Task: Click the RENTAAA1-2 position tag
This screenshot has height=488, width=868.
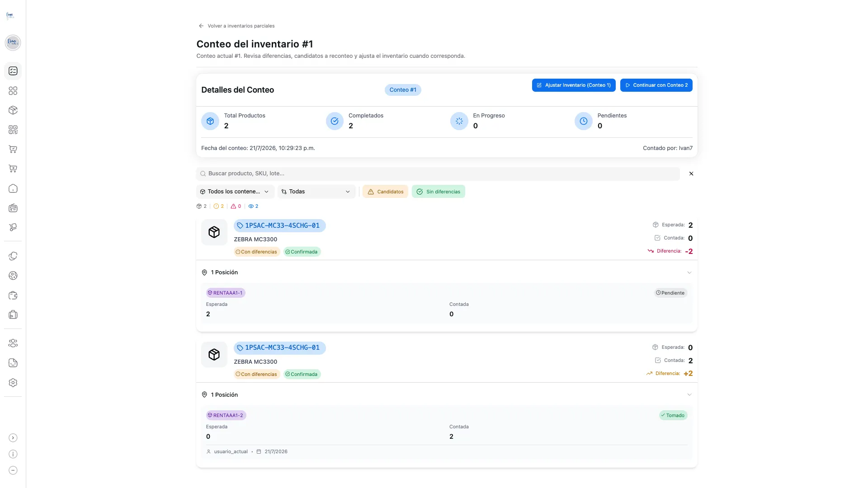Action: (x=226, y=415)
